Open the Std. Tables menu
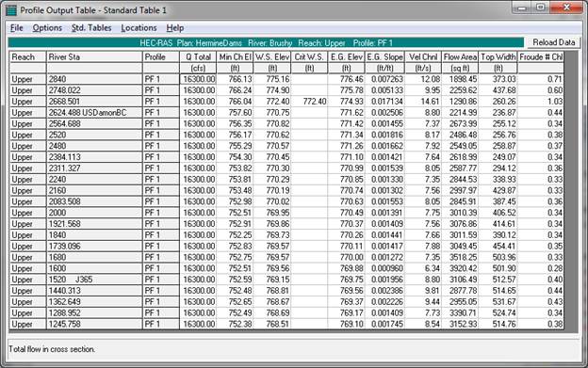The width and height of the screenshot is (588, 368). tap(91, 28)
